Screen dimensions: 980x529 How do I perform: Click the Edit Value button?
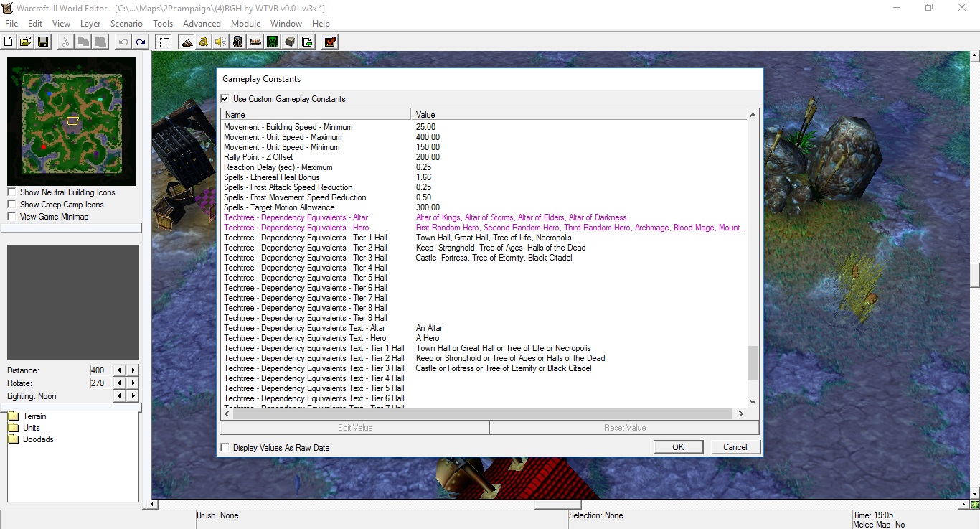pyautogui.click(x=355, y=427)
